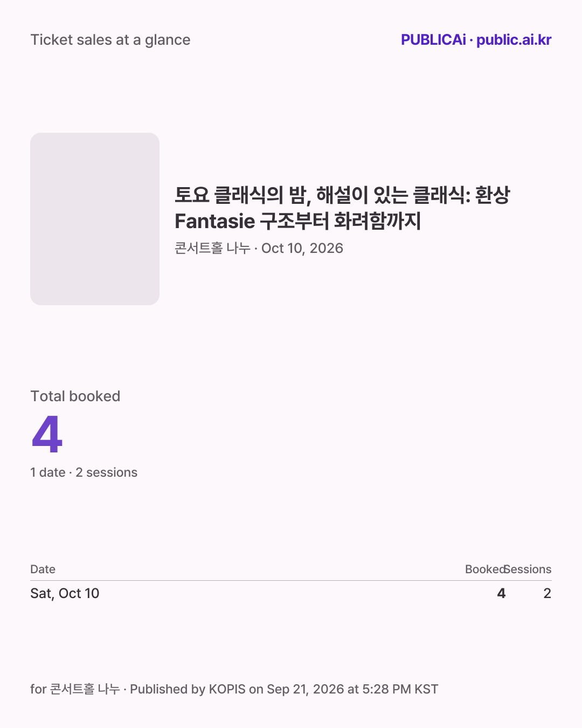Image resolution: width=582 pixels, height=728 pixels.
Task: Select the Ticket sales at a glance heading
Action: (x=110, y=40)
